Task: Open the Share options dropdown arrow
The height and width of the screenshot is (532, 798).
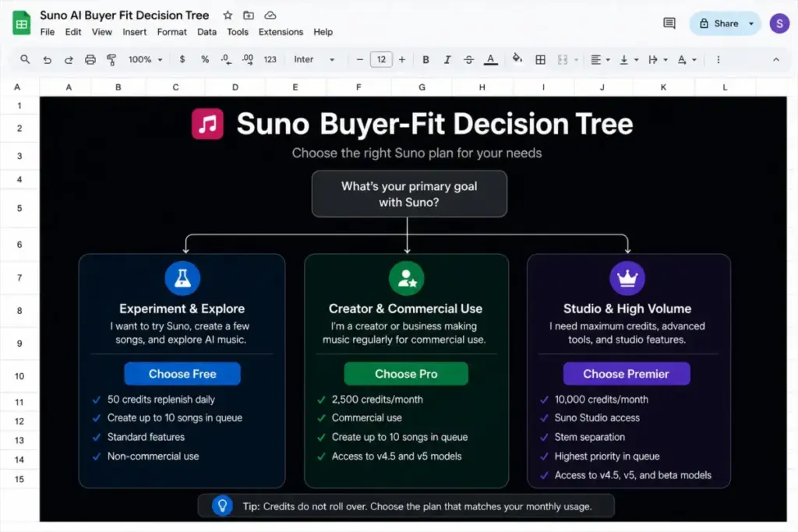Action: click(x=751, y=23)
